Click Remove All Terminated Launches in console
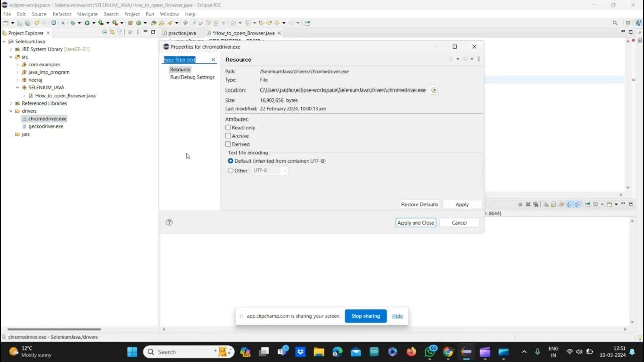Viewport: 644px width, 362px height. coord(536,204)
